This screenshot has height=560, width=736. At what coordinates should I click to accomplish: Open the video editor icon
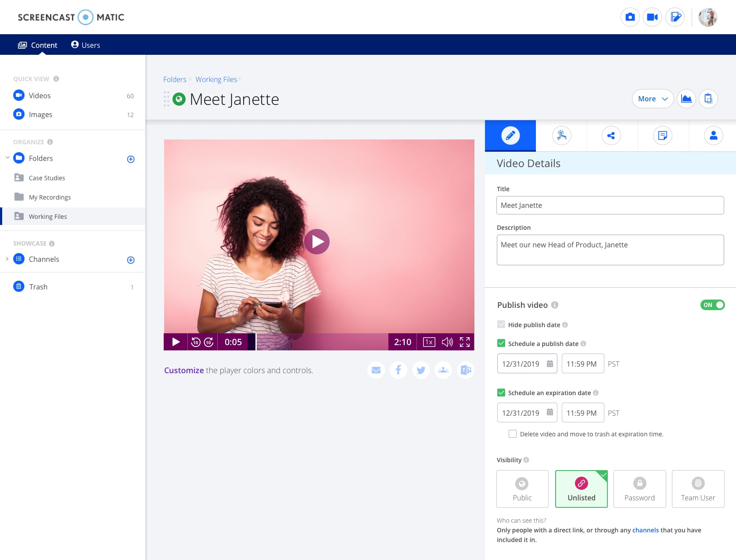click(x=675, y=17)
